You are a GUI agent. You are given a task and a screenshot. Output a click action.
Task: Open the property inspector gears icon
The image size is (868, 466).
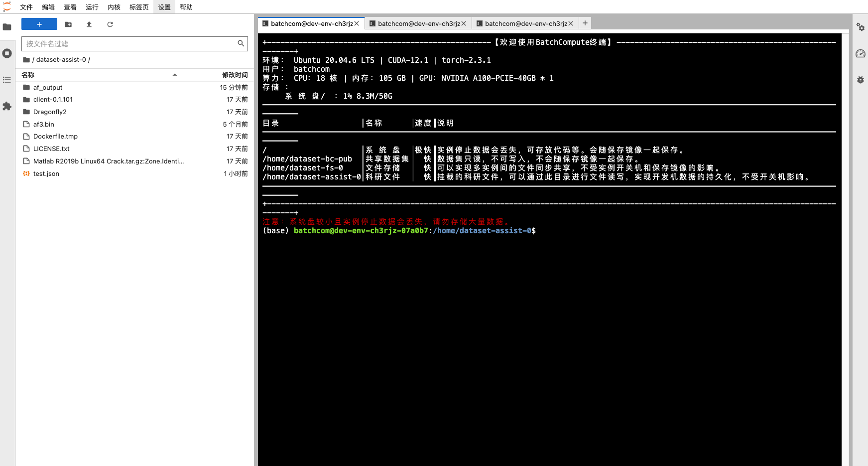click(860, 27)
